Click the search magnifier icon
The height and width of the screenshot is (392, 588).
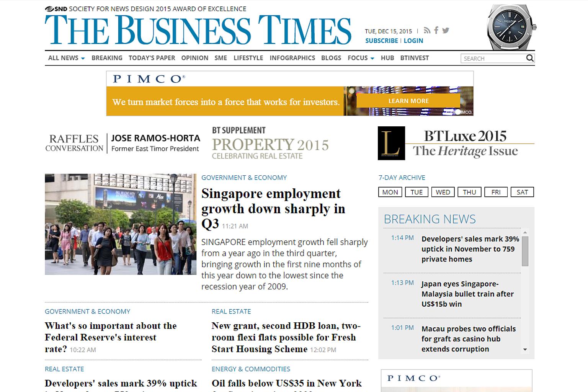pyautogui.click(x=530, y=58)
